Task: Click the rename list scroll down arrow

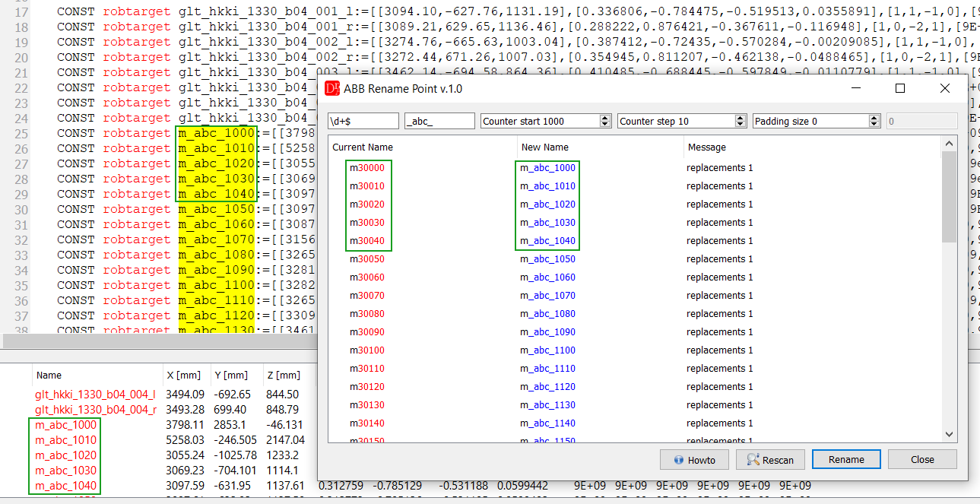Action: point(949,435)
